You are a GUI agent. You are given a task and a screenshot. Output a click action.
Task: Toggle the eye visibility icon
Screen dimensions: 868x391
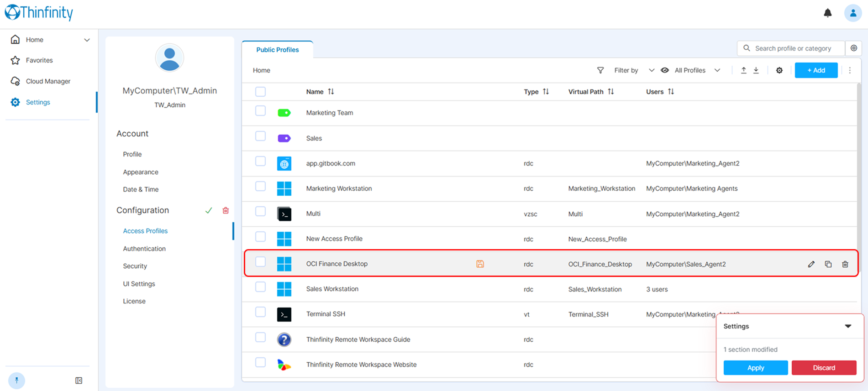[665, 70]
